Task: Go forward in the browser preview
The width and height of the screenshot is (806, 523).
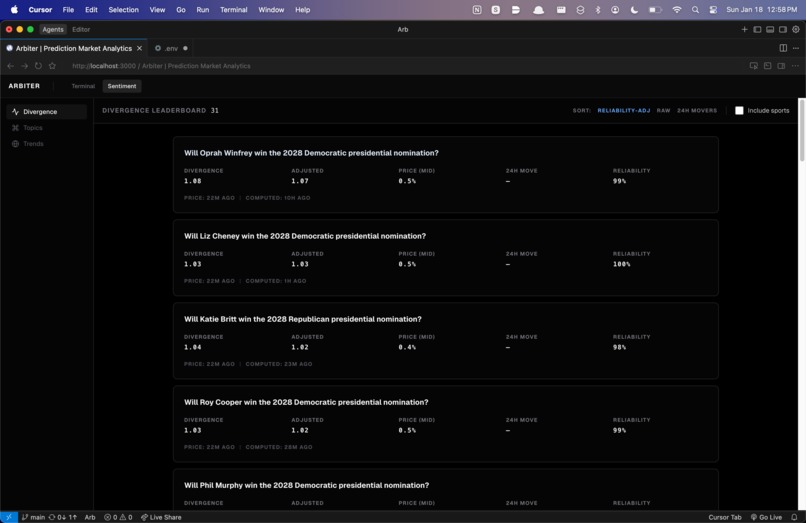Action: [x=24, y=66]
